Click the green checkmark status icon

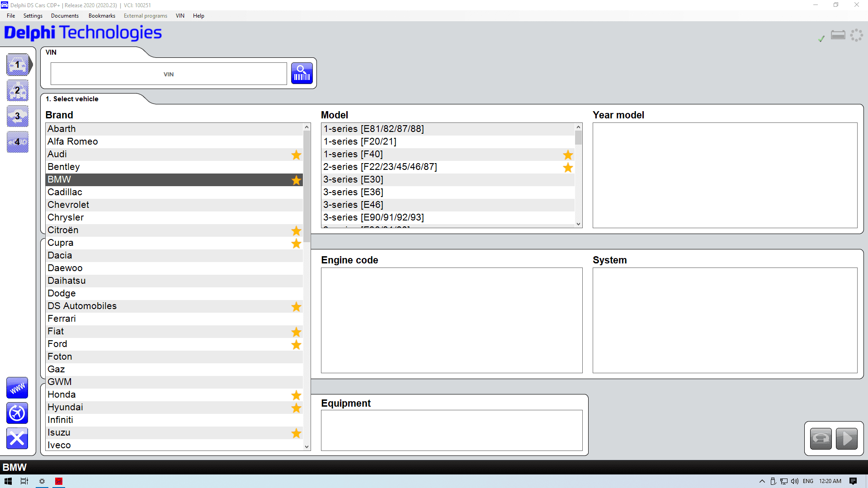coord(821,39)
